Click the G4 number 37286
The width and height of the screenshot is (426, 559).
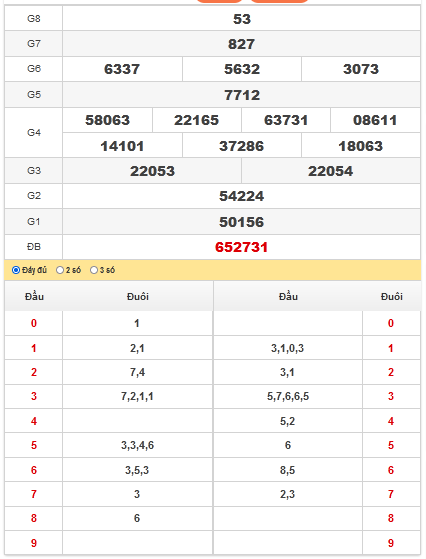[x=241, y=146]
